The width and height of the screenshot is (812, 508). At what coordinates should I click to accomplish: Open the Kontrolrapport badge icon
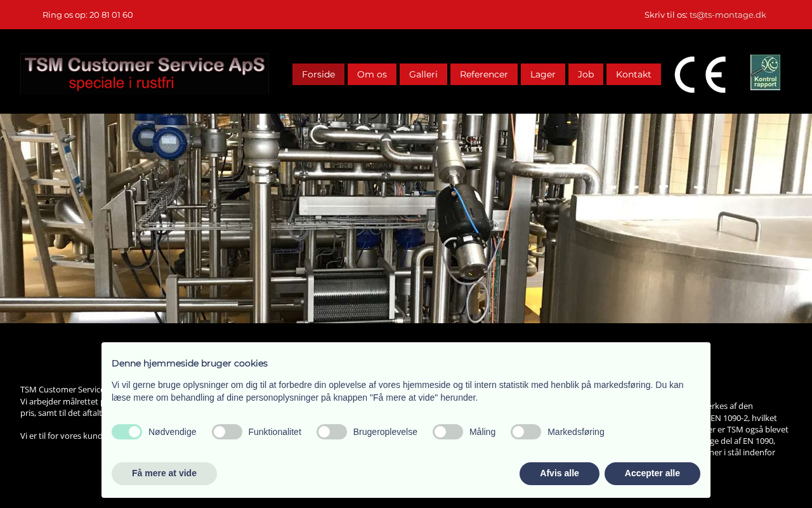765,72
